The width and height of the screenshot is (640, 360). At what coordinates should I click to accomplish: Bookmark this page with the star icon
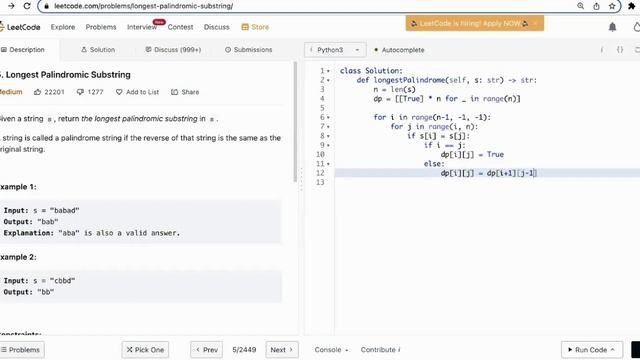612,6
